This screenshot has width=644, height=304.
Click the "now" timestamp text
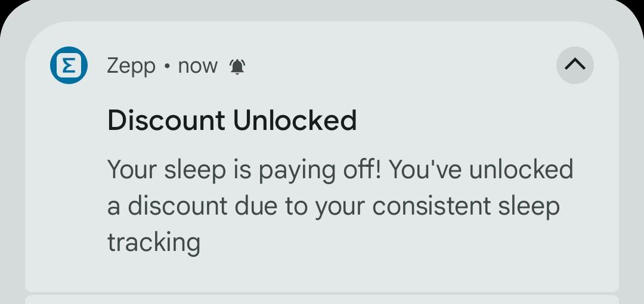(197, 66)
